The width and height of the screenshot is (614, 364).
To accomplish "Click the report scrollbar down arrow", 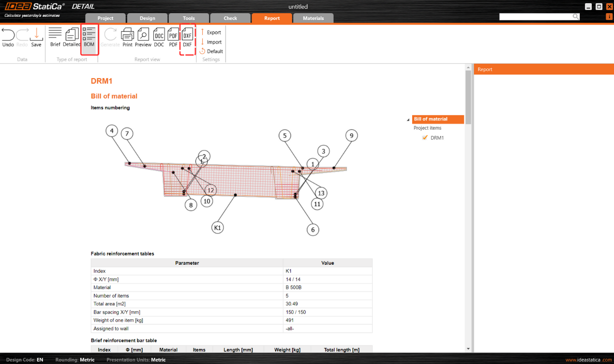I will 468,349.
